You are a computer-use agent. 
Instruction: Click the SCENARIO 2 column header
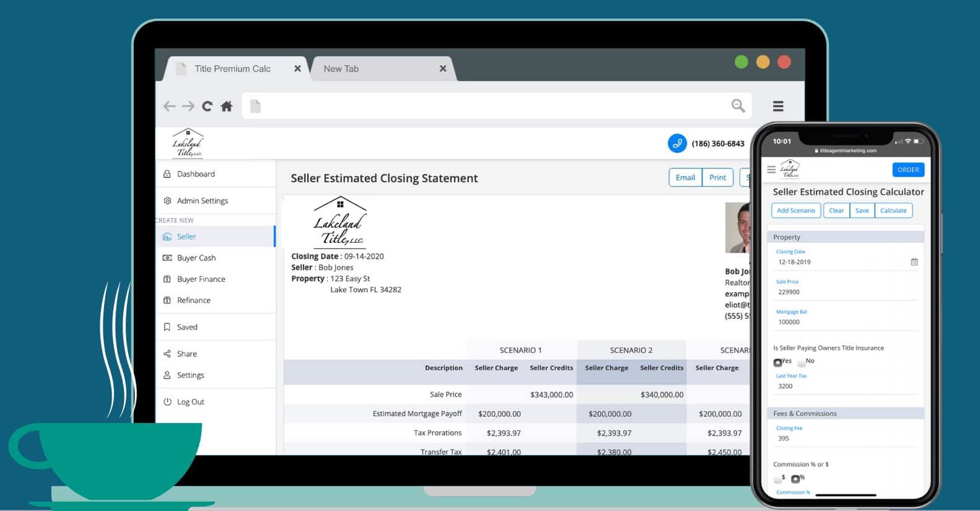point(631,350)
